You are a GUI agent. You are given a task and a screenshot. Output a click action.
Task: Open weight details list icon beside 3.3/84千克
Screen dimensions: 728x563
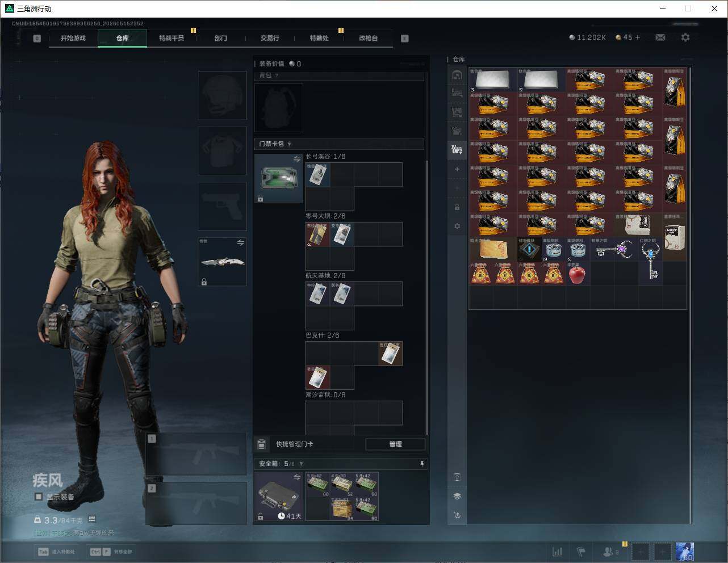92,519
